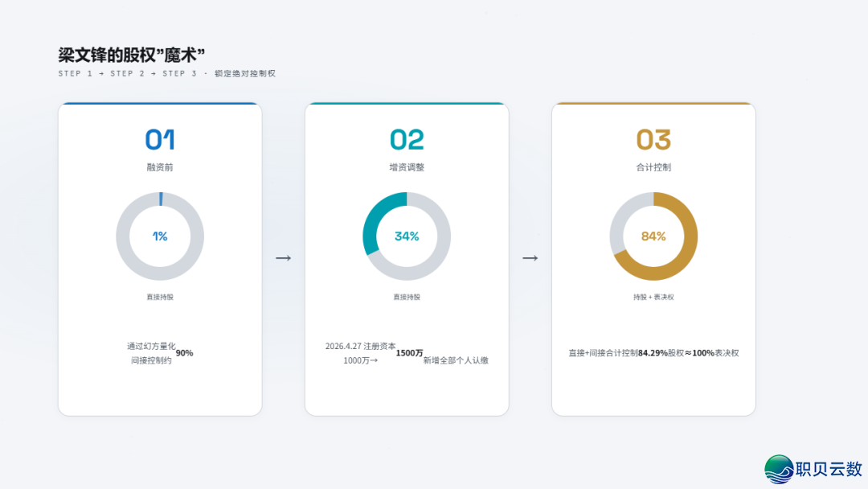The height and width of the screenshot is (489, 868).
Task: Click the subtitle STEP 1 → STEP 2 → STEP 3
Action: coord(166,73)
